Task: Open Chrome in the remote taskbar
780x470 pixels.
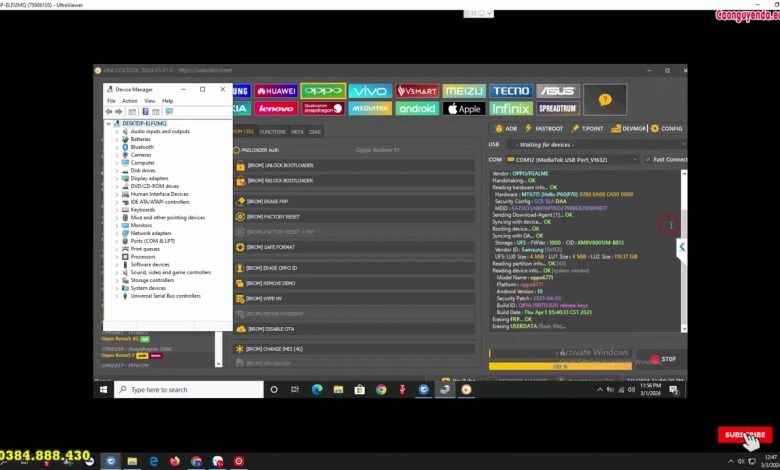Action: [381, 390]
